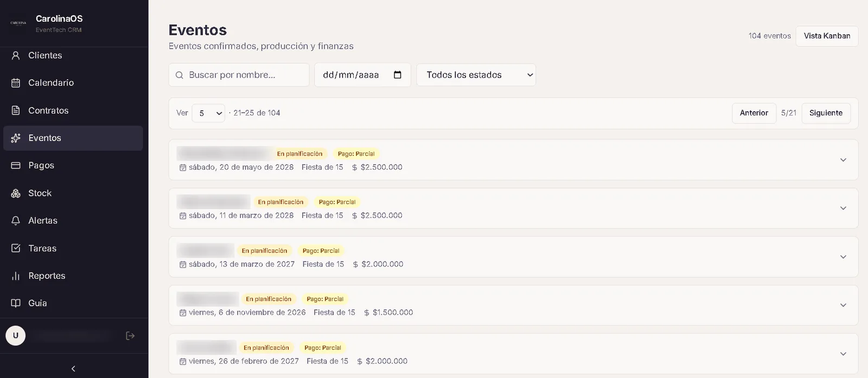Viewport: 868px width, 378px height.
Task: Collapse the sidebar with the left chevron
Action: click(73, 369)
